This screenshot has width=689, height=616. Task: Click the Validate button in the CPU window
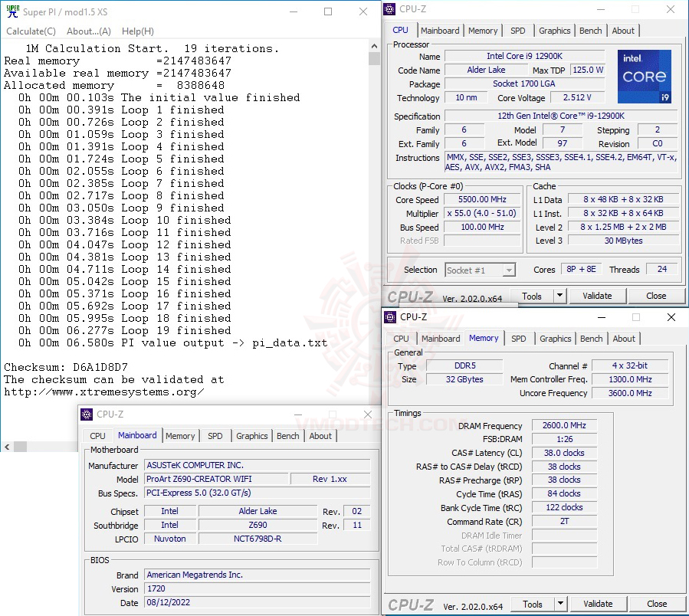coord(597,296)
